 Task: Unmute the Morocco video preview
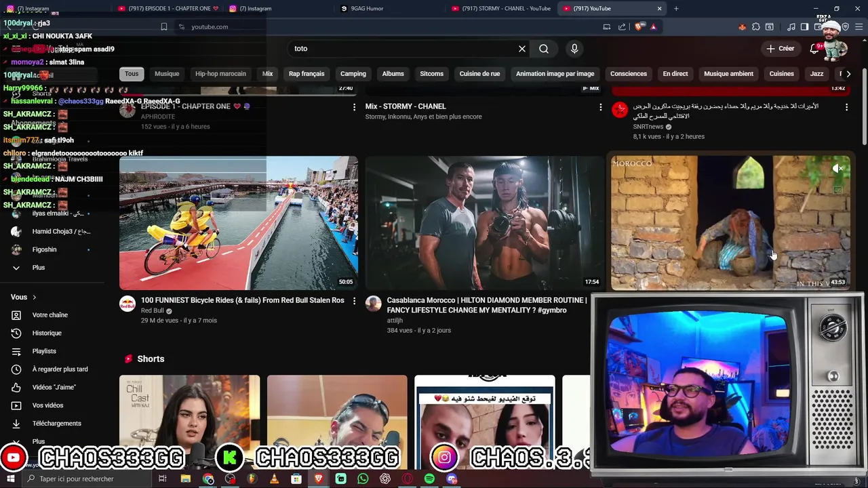coord(839,168)
